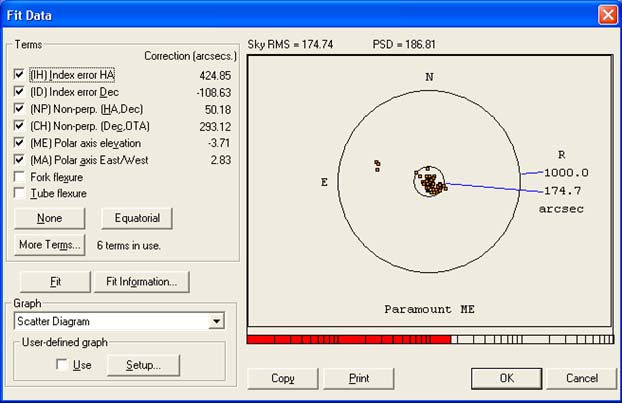Open Fit Information
This screenshot has height=404, width=622.
[141, 282]
